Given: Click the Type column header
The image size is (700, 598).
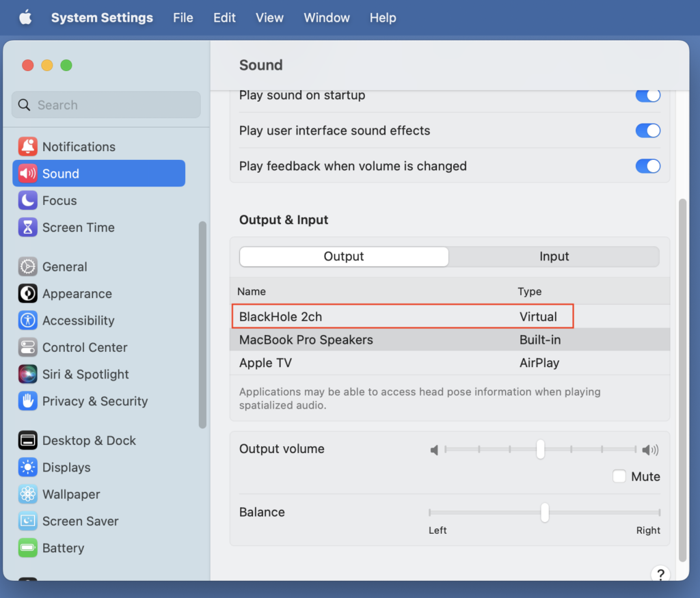Looking at the screenshot, I should (530, 291).
